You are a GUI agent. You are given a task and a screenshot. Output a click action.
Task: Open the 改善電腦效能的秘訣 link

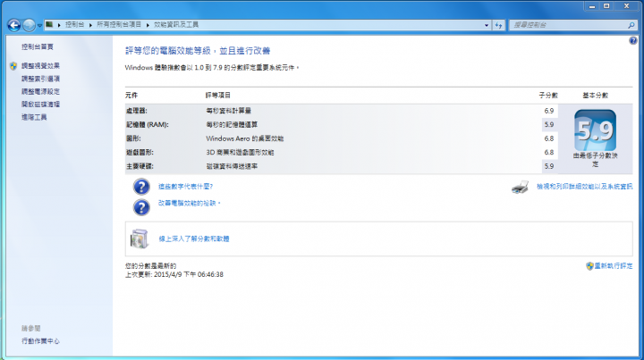[x=188, y=203]
